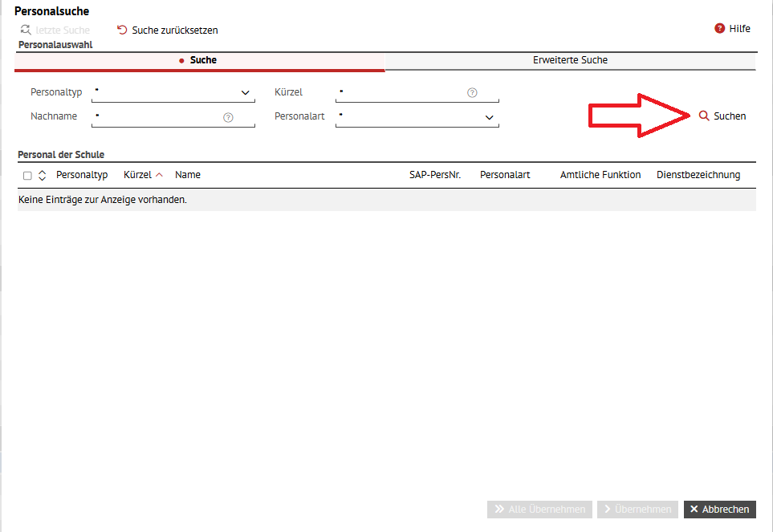Viewport: 773px width, 532px height.
Task: Tick the select-all checkbox in table header
Action: (x=27, y=176)
